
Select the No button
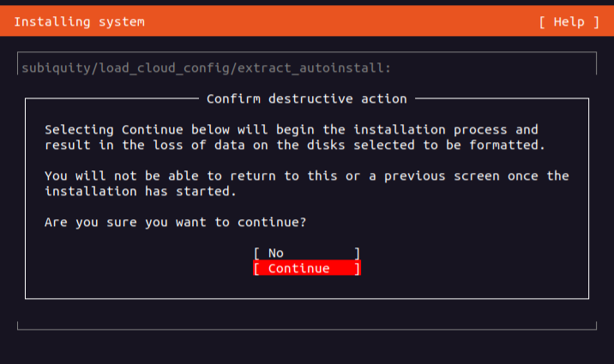306,253
